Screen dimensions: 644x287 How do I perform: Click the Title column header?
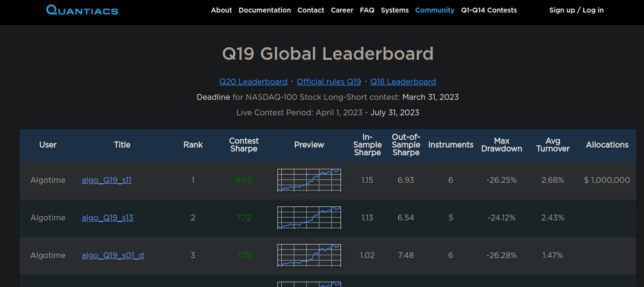(x=122, y=145)
